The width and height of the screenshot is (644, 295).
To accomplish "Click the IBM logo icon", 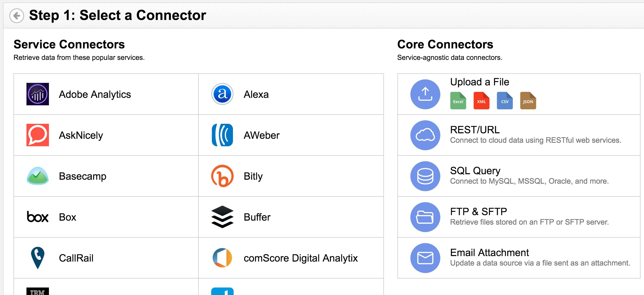I will tap(38, 291).
